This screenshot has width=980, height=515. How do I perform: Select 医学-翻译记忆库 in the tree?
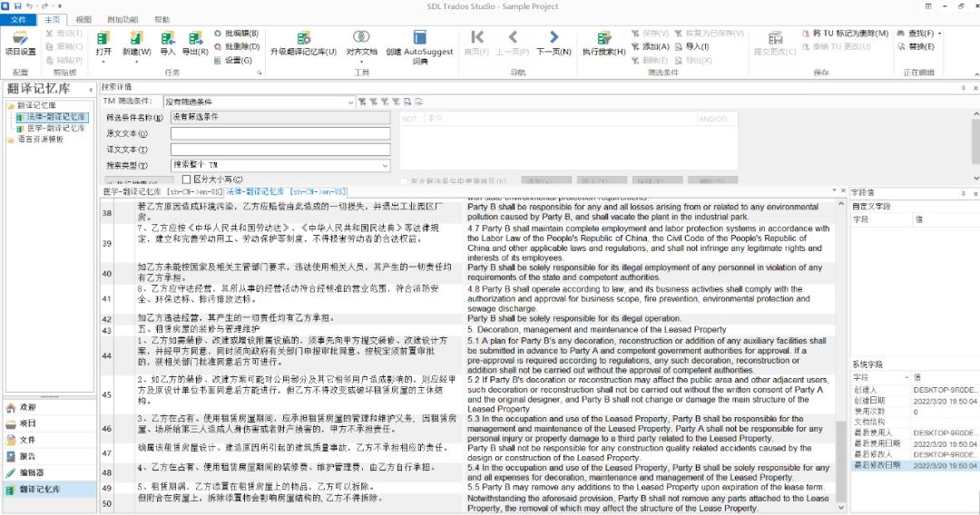point(55,128)
